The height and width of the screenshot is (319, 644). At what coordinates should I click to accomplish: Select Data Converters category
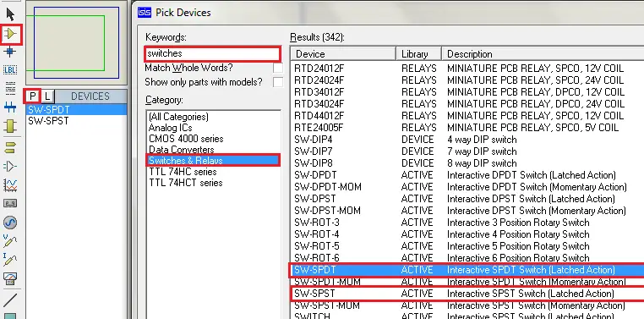(214, 150)
